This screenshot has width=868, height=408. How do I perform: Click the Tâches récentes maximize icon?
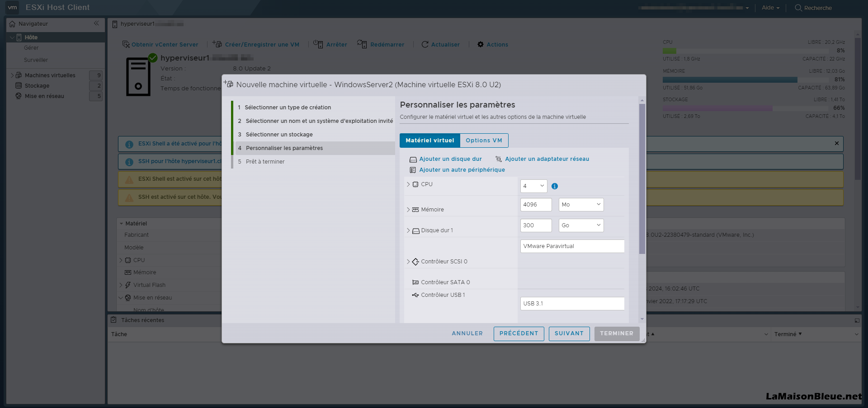click(857, 320)
